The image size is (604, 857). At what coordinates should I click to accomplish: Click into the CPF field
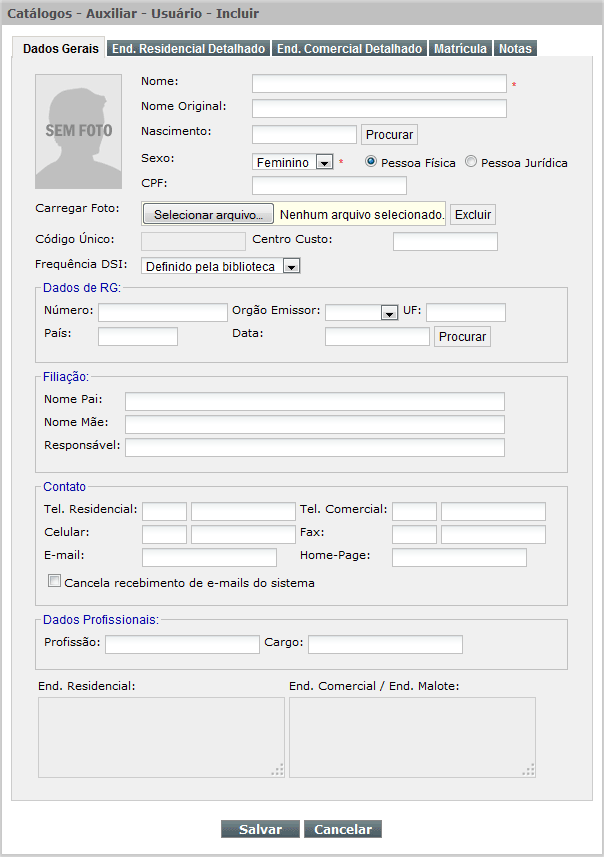click(329, 185)
